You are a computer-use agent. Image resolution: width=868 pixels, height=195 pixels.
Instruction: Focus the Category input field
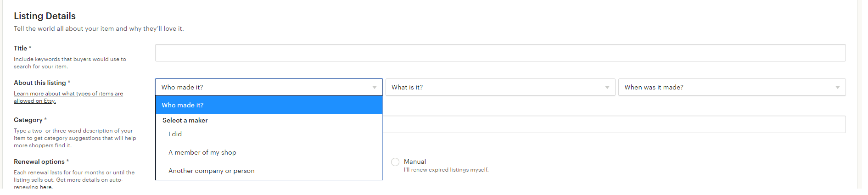pyautogui.click(x=614, y=124)
